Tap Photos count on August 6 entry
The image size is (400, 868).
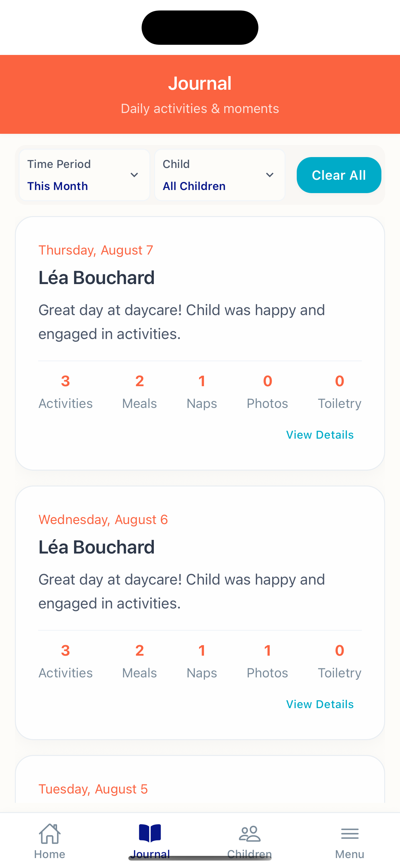click(x=267, y=660)
